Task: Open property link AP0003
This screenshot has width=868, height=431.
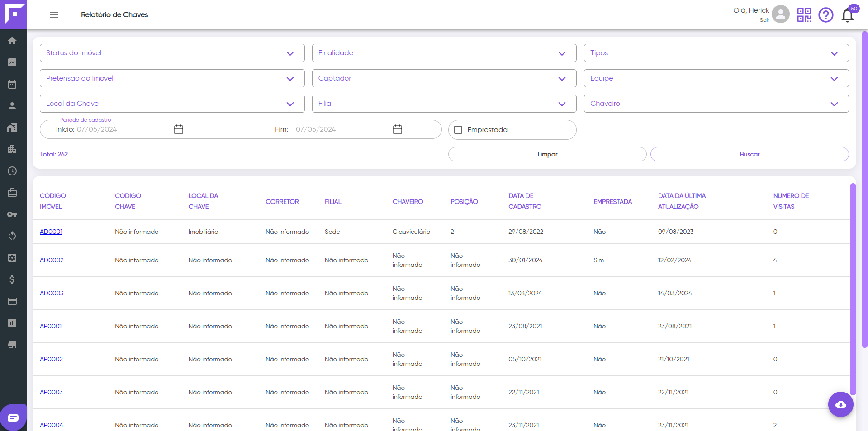Action: [51, 392]
